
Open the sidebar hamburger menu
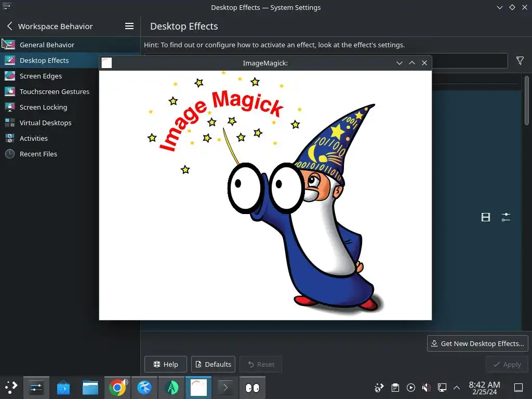pos(129,26)
